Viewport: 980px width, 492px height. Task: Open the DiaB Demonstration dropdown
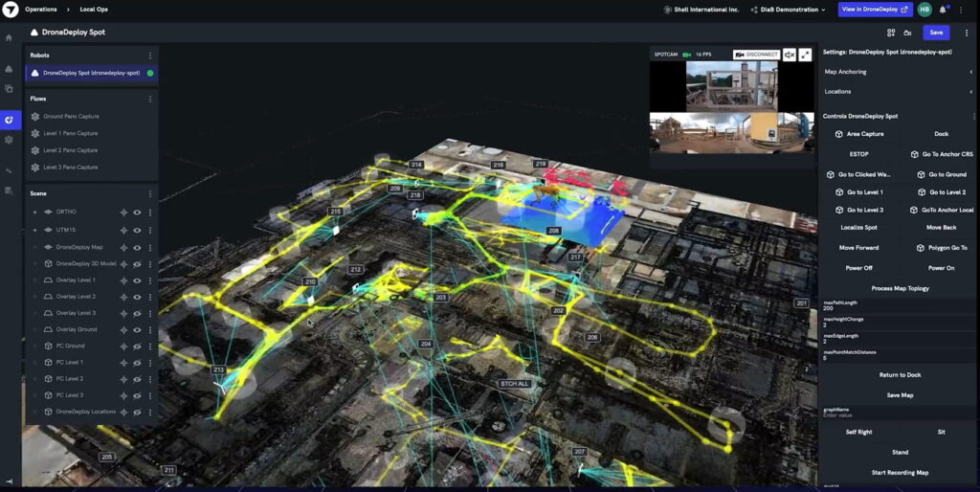tap(789, 10)
